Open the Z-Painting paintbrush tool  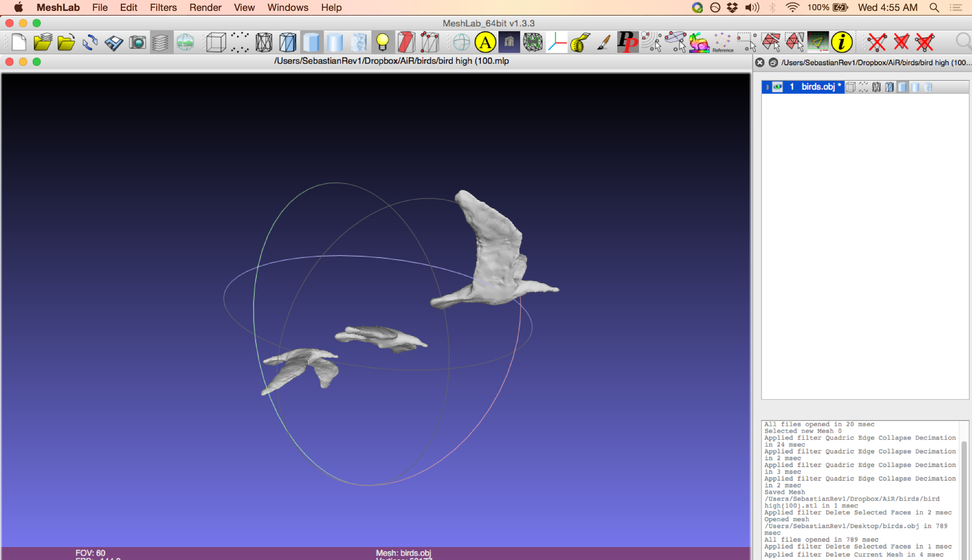click(x=603, y=42)
